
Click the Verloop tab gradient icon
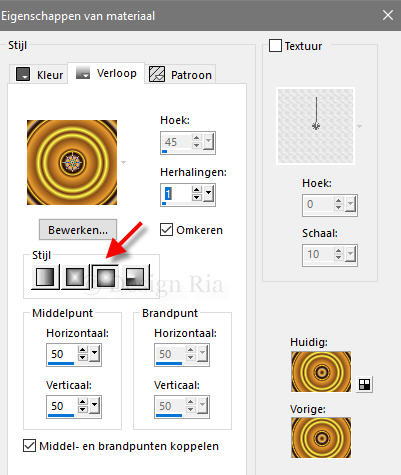[83, 73]
